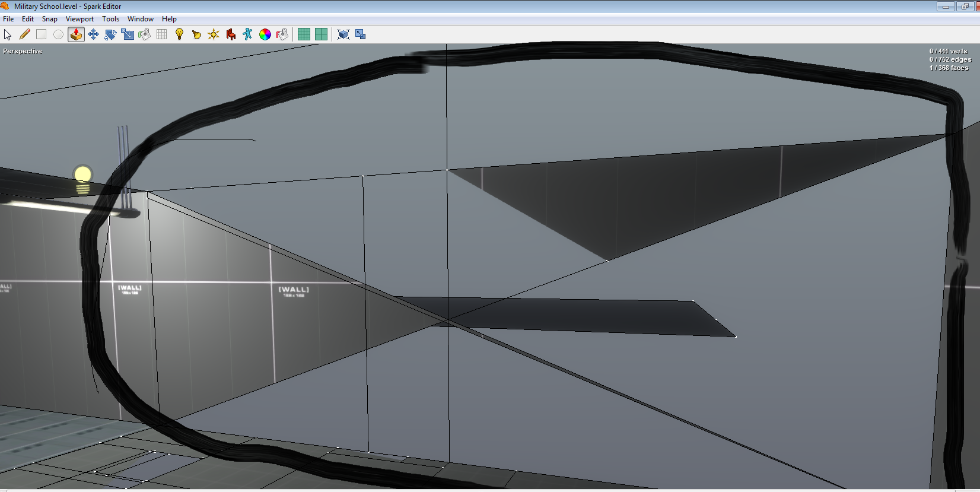The width and height of the screenshot is (980, 492).
Task: Open the Viewport menu
Action: pyautogui.click(x=79, y=19)
